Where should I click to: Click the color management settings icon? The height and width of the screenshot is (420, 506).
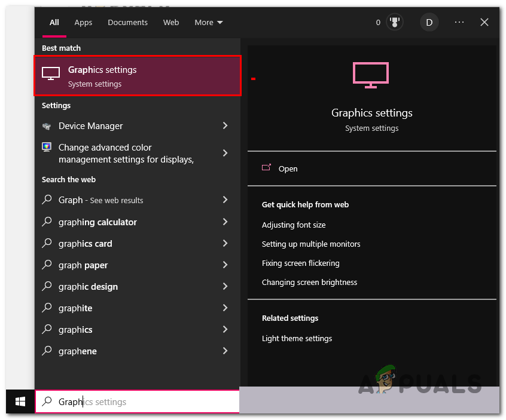[x=47, y=147]
